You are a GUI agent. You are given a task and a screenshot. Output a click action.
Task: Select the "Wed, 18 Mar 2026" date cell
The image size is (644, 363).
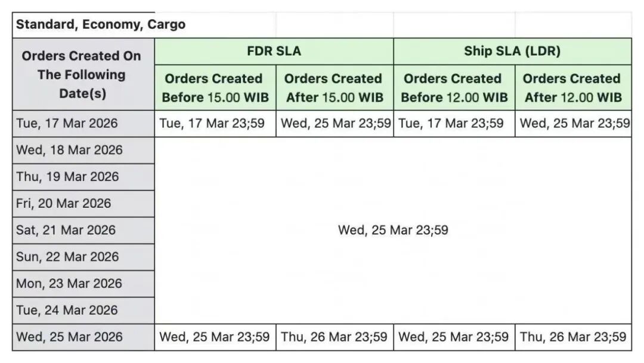(69, 150)
